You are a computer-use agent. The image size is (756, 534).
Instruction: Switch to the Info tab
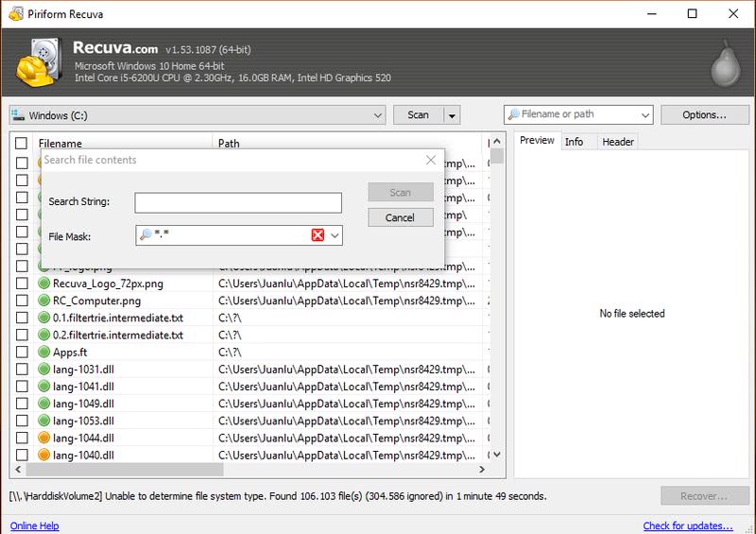tap(574, 142)
